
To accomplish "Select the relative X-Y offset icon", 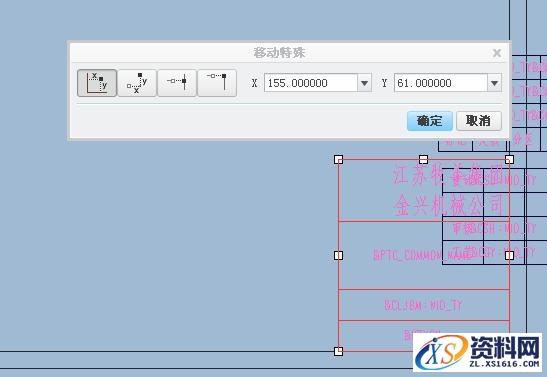I will pos(137,83).
